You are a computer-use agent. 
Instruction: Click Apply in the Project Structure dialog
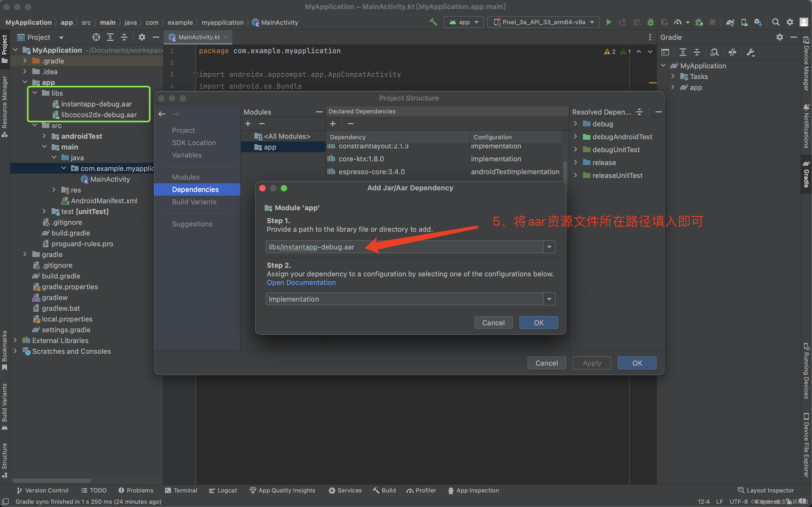click(592, 363)
